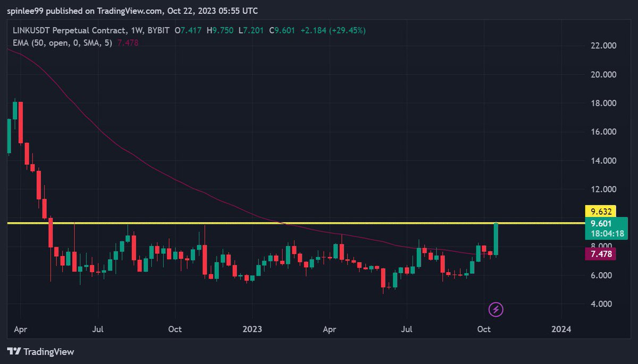
Task: Click the TradingView logo at bottom left
Action: click(x=41, y=352)
